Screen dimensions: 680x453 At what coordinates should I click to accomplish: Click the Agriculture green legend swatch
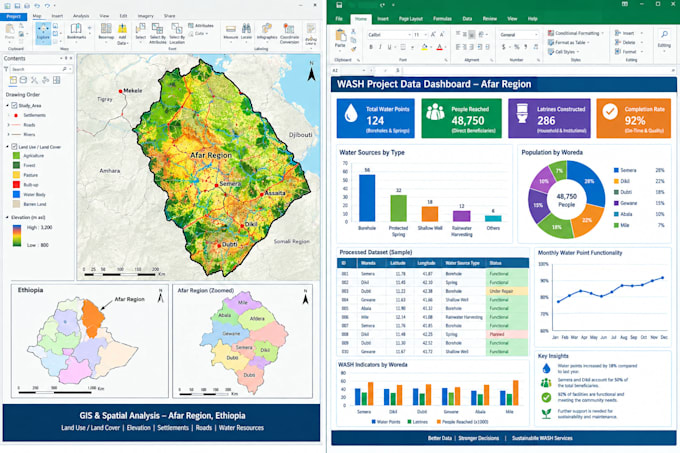[16, 156]
